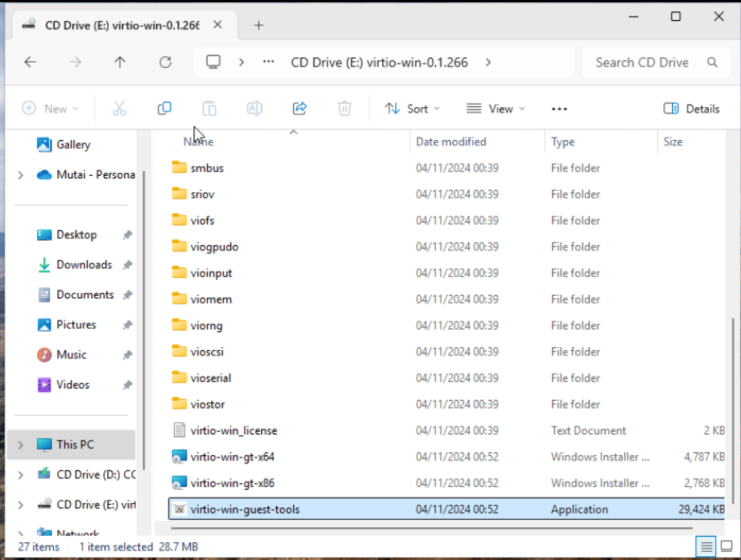Expand the CD Drive (E:) node
741x560 pixels.
coord(20,505)
